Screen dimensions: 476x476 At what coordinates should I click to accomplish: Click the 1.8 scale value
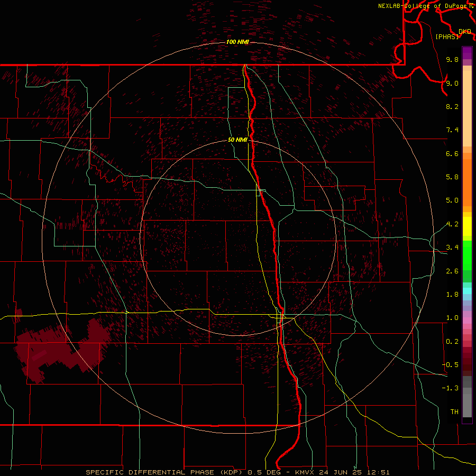point(452,295)
